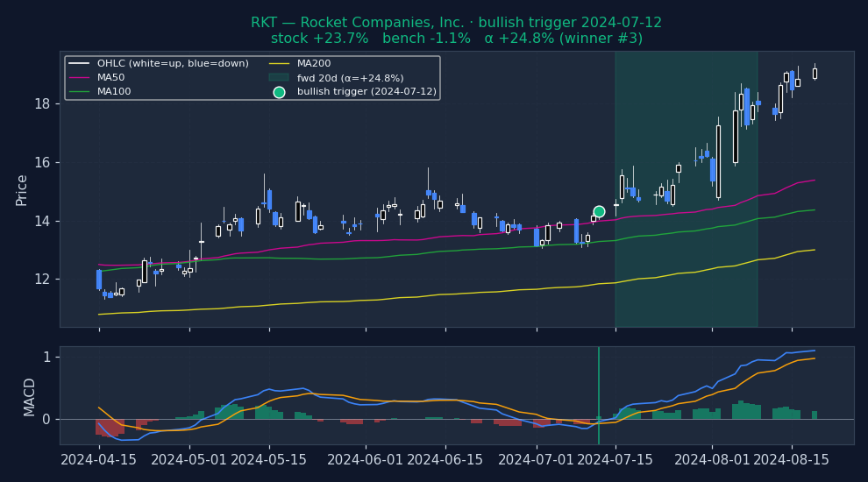
Task: Click the 2024-07-15 date axis label
Action: 615,460
